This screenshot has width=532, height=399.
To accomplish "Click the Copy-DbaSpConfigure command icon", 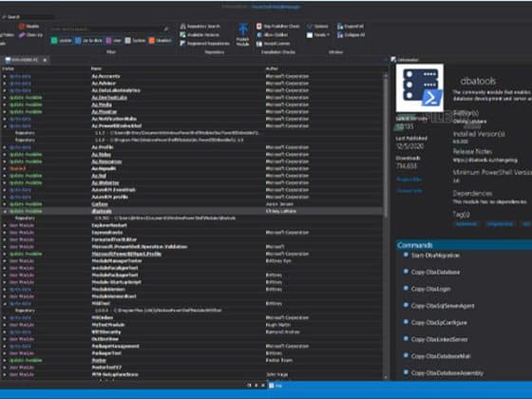I will coord(406,322).
